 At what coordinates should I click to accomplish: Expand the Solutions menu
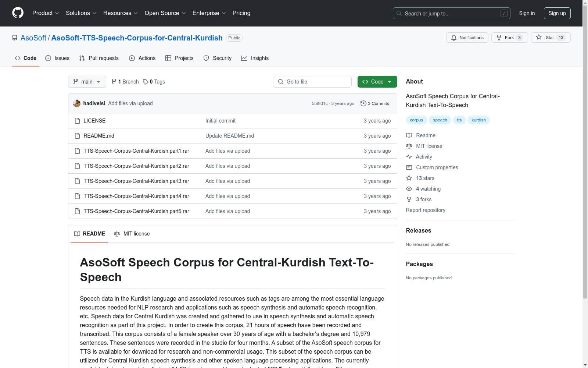pos(81,13)
